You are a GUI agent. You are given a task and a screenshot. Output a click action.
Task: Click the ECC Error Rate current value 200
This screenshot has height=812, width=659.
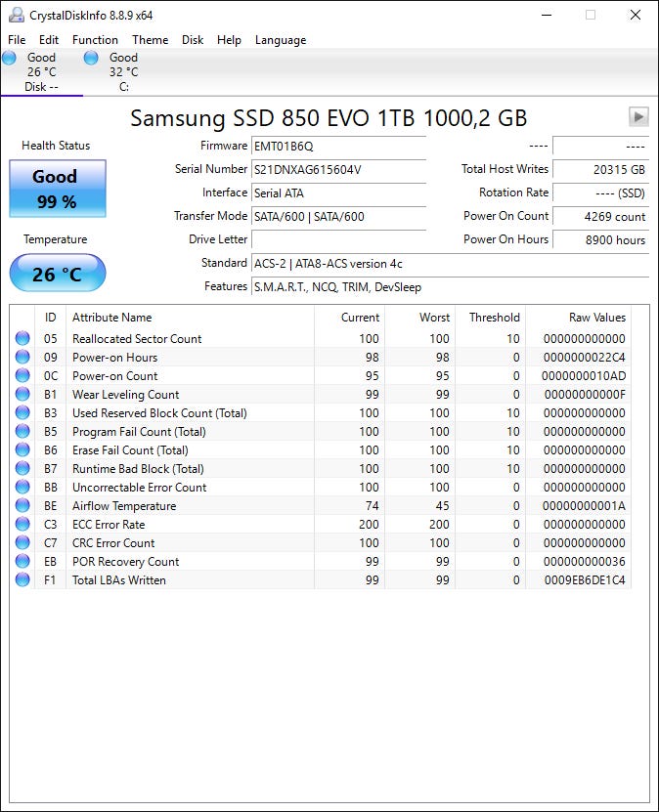(369, 525)
